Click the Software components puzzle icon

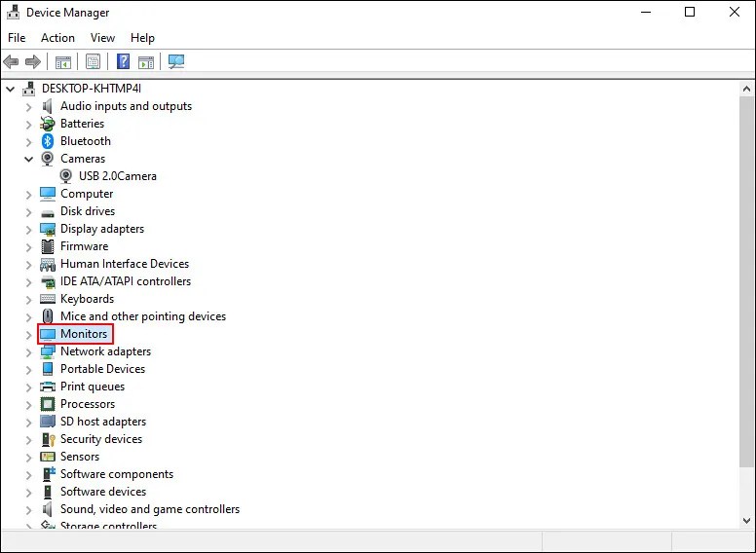(48, 474)
